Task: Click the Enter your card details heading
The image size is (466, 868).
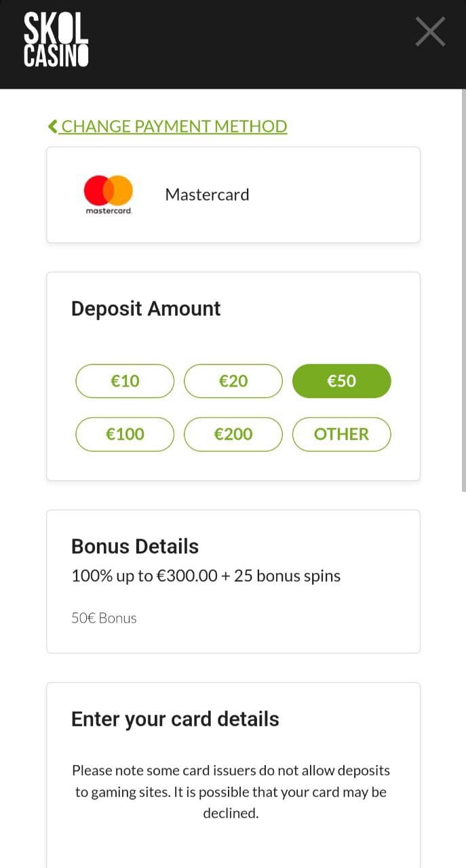Action: point(175,719)
